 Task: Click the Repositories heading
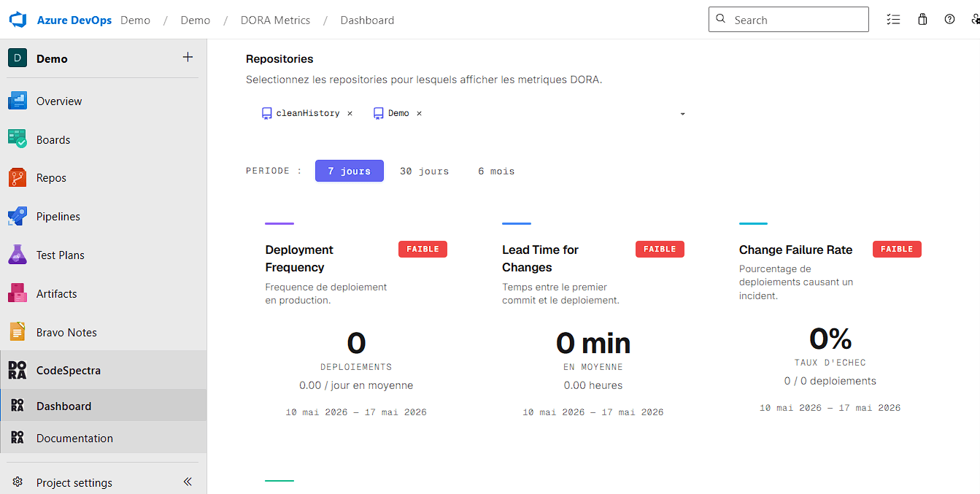(279, 59)
